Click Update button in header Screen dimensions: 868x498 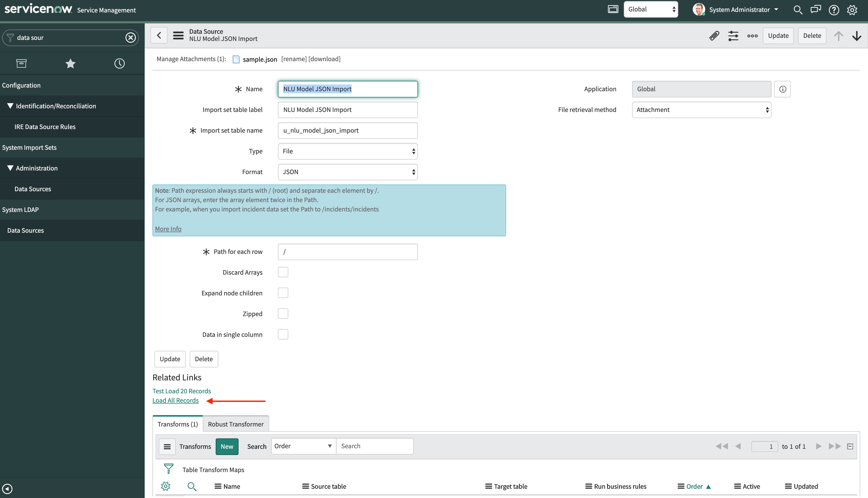778,35
